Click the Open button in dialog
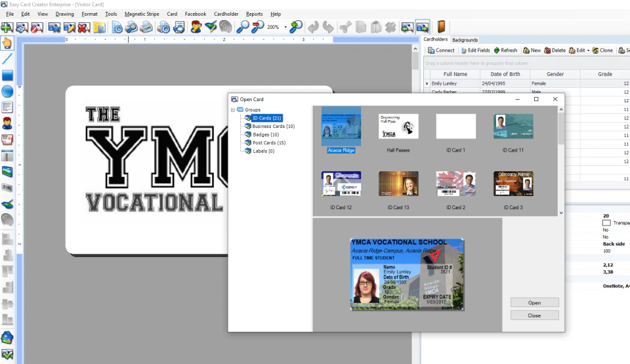Screen dimensions: 630x364 (x=534, y=302)
